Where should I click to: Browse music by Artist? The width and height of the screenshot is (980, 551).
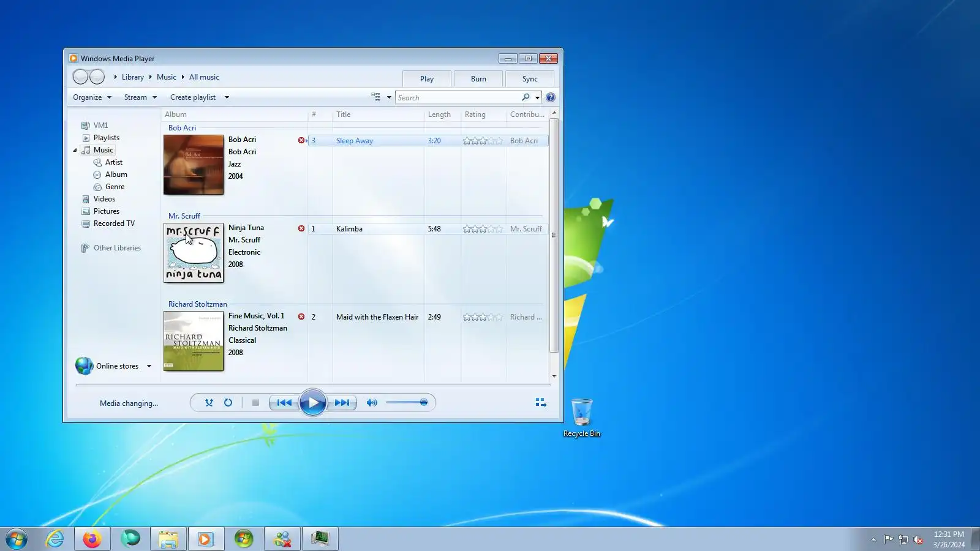pos(114,162)
